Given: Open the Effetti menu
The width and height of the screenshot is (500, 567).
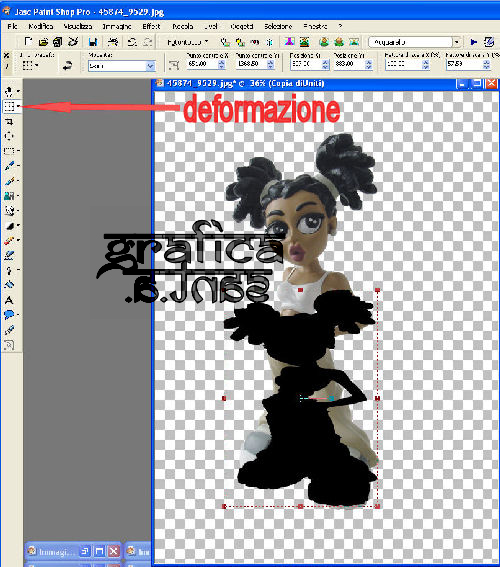Looking at the screenshot, I should [x=151, y=26].
